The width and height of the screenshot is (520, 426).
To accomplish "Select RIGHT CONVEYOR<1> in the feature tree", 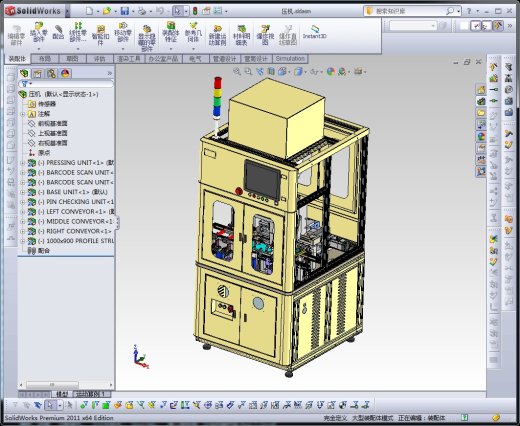I will point(79,231).
